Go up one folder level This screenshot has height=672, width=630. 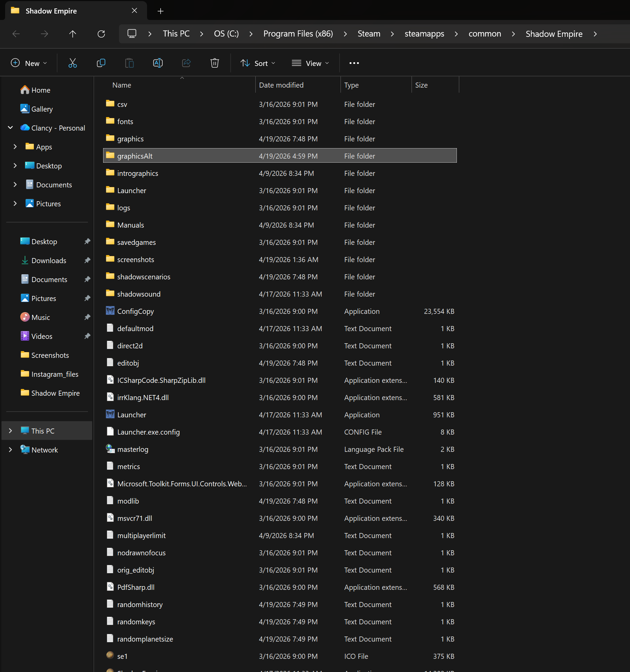pyautogui.click(x=73, y=34)
